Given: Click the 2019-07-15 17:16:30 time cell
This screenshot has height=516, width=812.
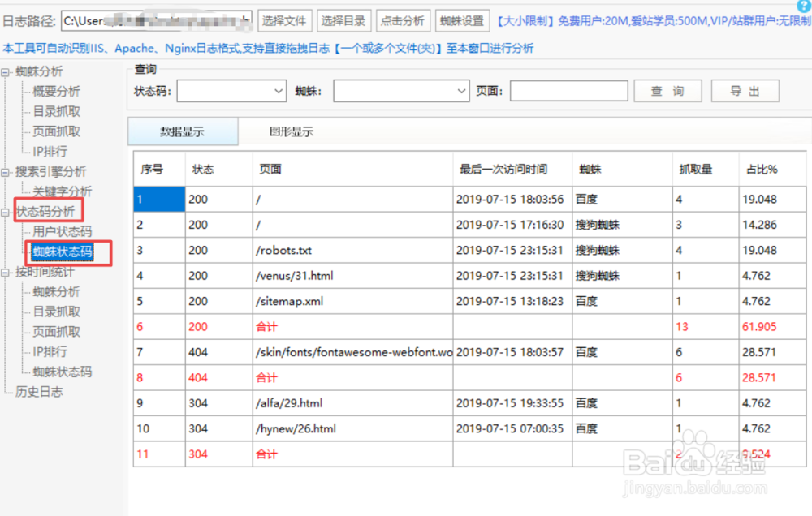Looking at the screenshot, I should click(x=512, y=225).
